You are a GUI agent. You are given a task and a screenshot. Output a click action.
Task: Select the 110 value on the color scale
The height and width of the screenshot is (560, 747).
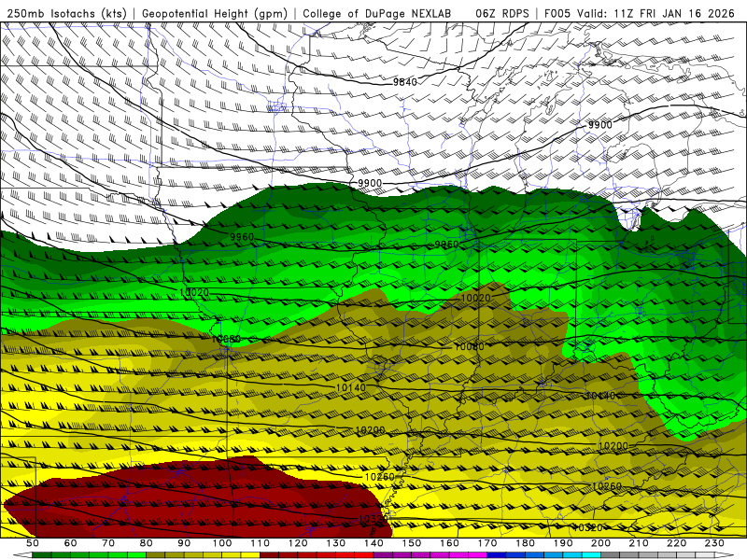click(x=261, y=543)
